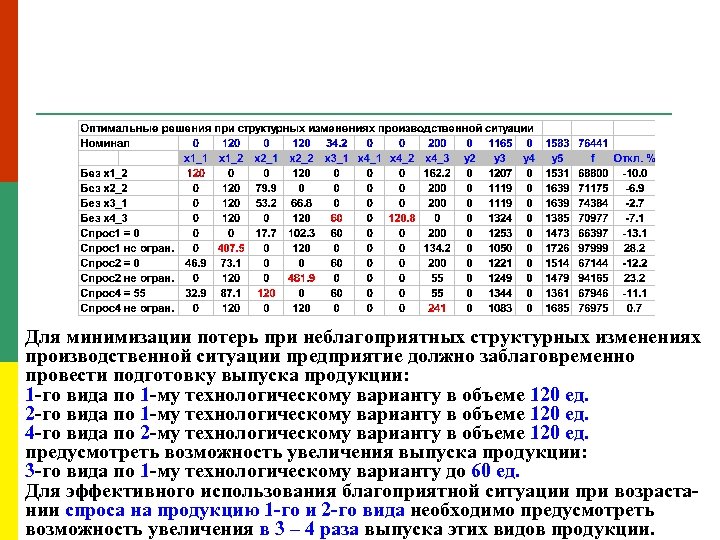720x540 pixels.
Task: Click the cell with value 79.9
Action: tap(266, 188)
